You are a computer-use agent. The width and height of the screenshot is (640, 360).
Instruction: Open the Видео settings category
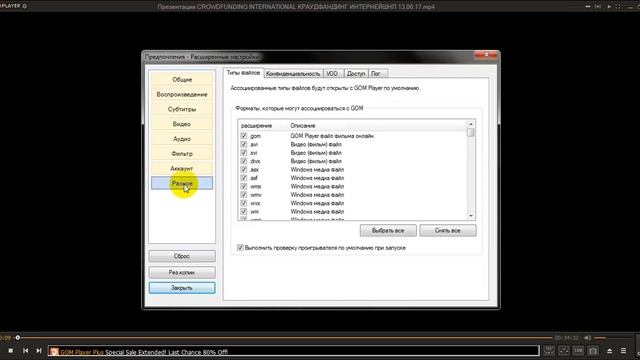[182, 124]
